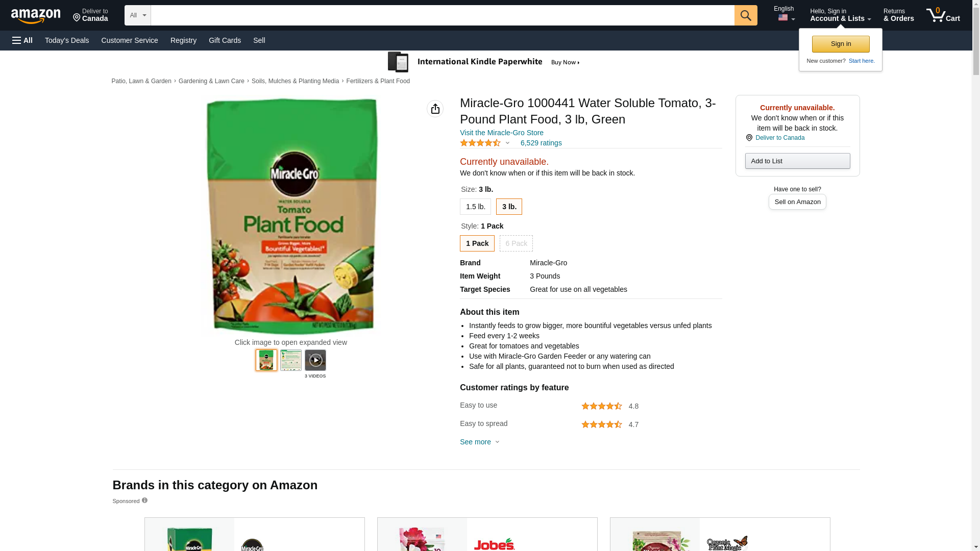
Task: Click the share icon beside product image
Action: pyautogui.click(x=435, y=109)
